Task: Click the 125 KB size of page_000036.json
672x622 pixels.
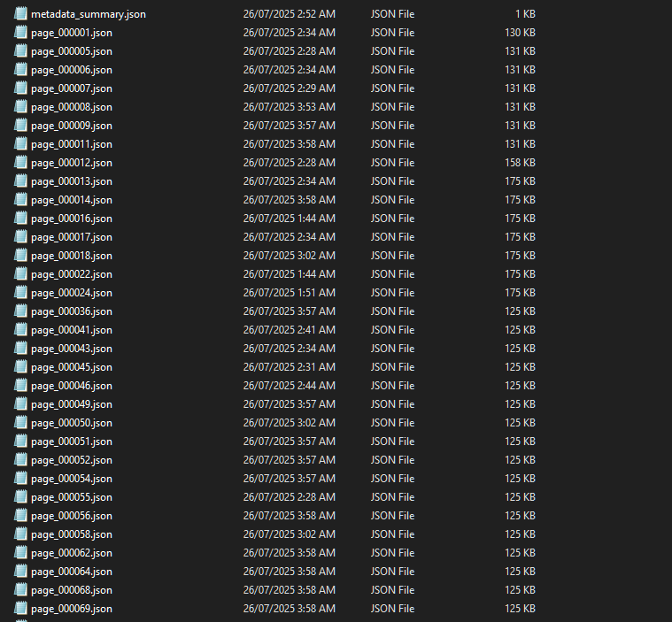Action: point(520,311)
